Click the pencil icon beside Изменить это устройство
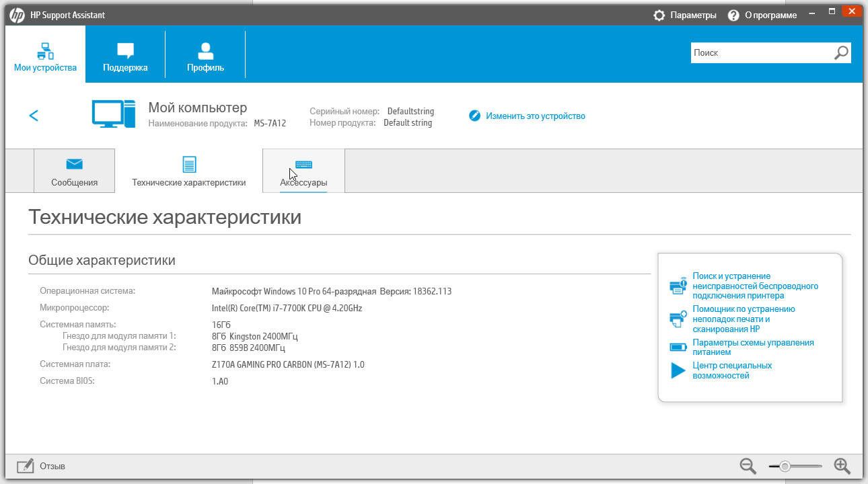 click(x=474, y=116)
